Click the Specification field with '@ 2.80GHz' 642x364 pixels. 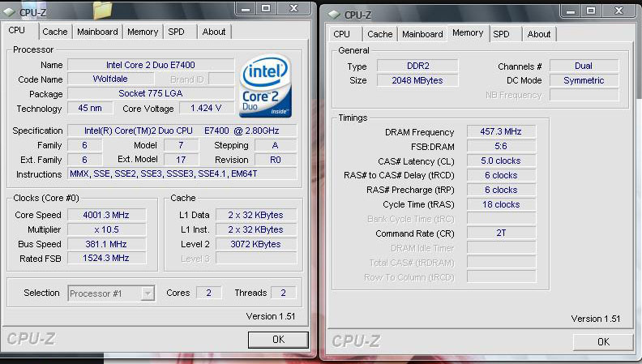tap(182, 131)
